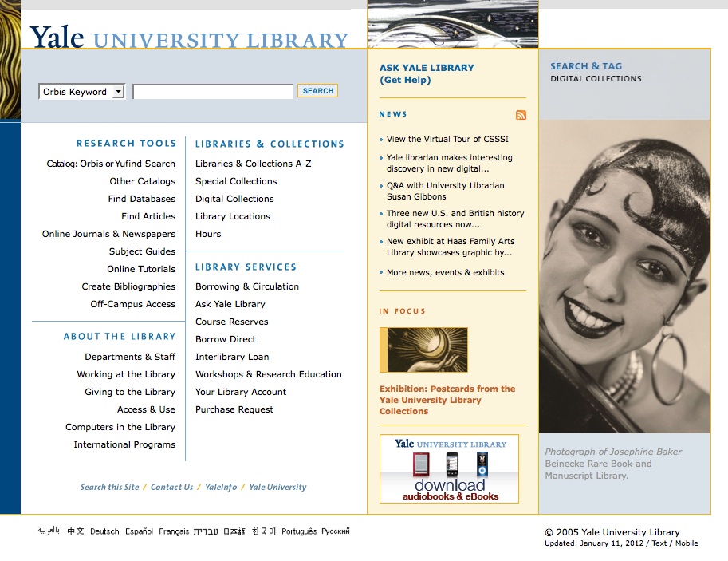The width and height of the screenshot is (728, 561).
Task: Open Workshops & Research Education
Action: (x=269, y=374)
